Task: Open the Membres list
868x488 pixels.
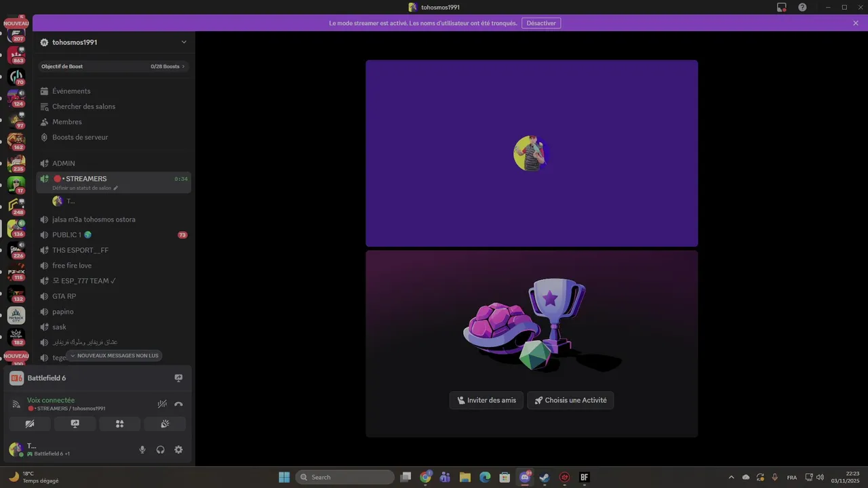Action: click(x=114, y=122)
